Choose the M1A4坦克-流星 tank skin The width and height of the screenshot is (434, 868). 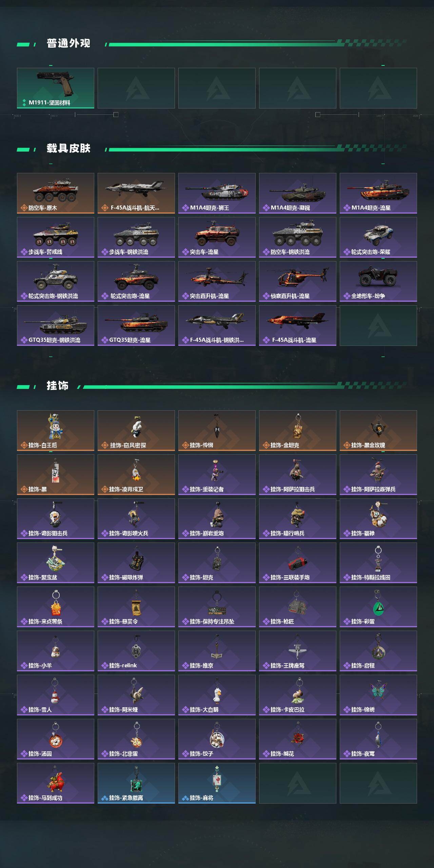tap(378, 193)
